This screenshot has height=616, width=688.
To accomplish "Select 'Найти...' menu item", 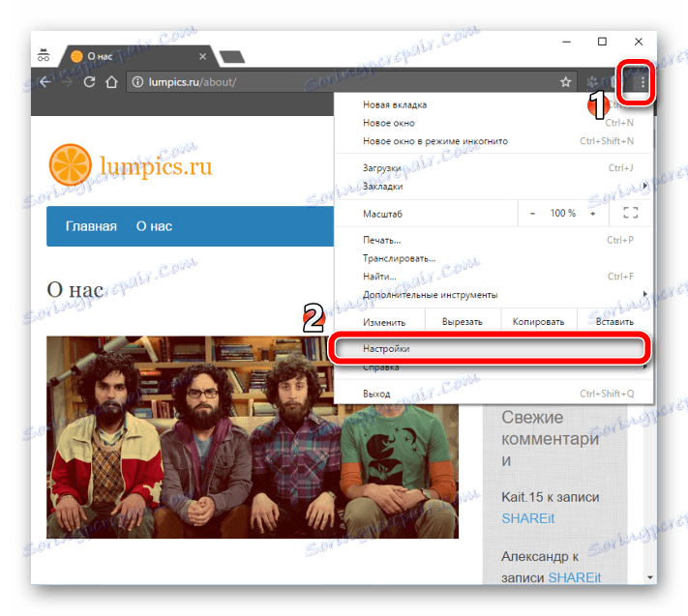I will [x=494, y=277].
